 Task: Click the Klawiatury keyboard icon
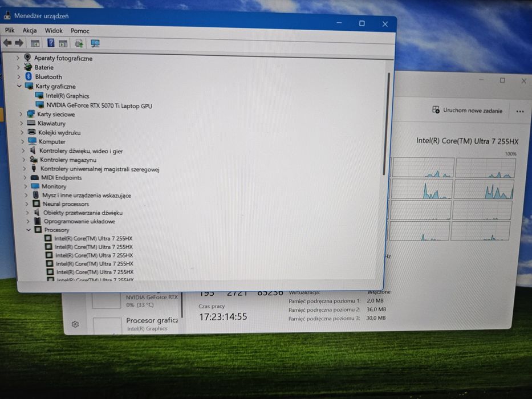[31, 123]
